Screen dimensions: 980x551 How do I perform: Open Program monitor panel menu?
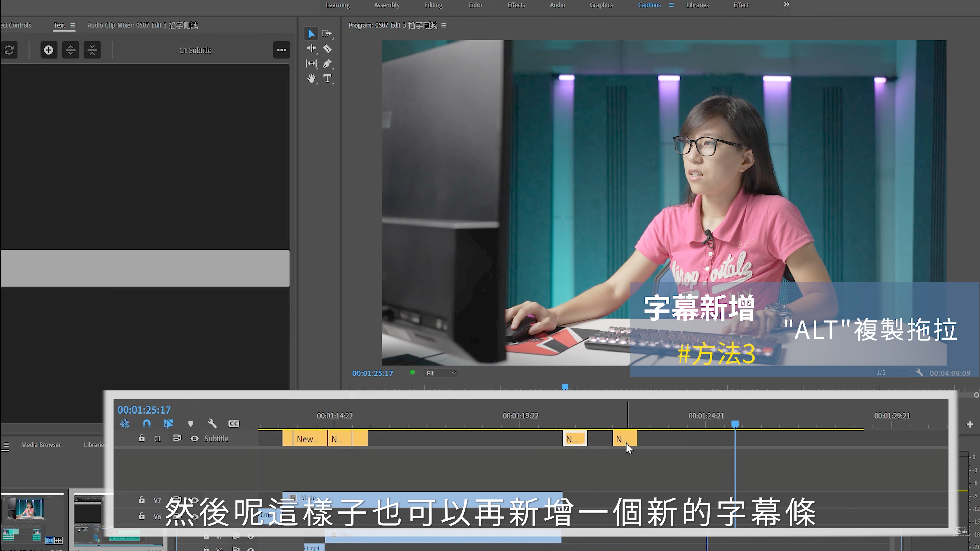pos(444,26)
